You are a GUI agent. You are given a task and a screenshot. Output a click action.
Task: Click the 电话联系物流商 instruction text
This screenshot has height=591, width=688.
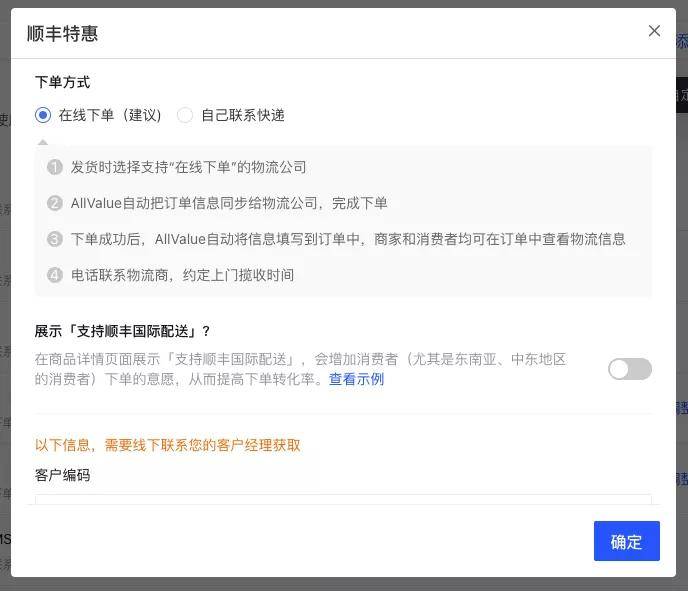(183, 275)
